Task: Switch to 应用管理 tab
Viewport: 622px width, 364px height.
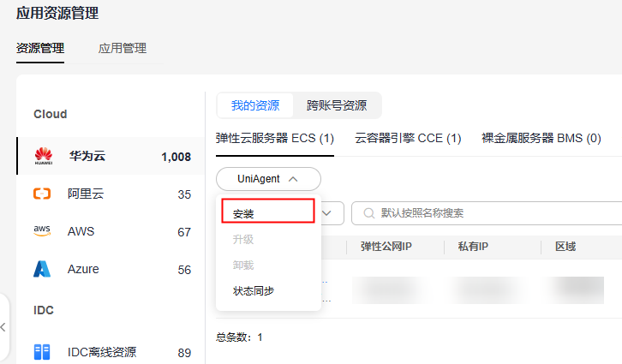Action: point(123,48)
